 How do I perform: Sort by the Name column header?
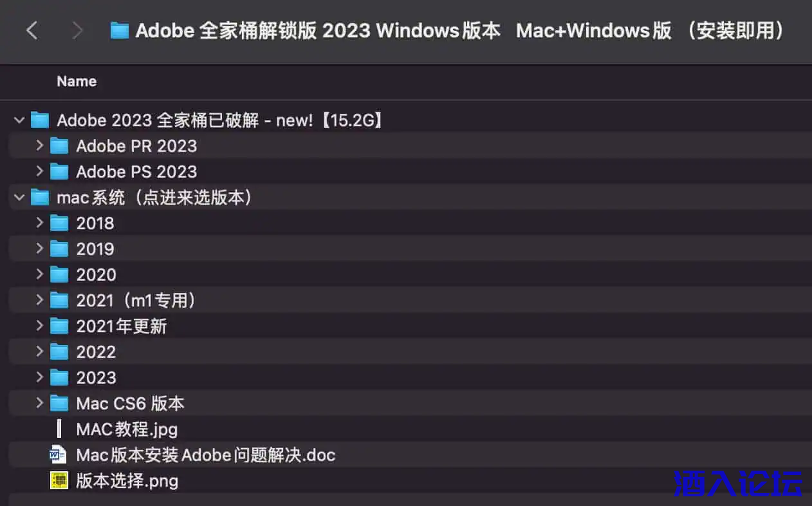[77, 82]
